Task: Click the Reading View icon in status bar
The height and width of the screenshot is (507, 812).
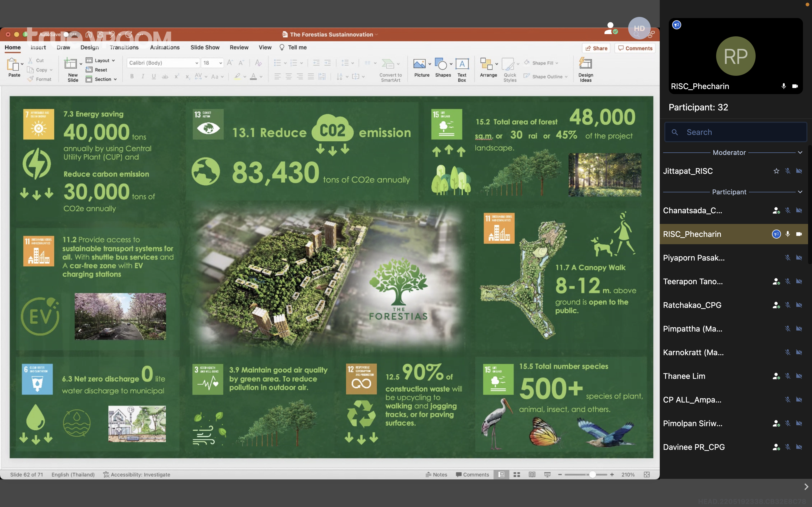Action: pyautogui.click(x=532, y=475)
